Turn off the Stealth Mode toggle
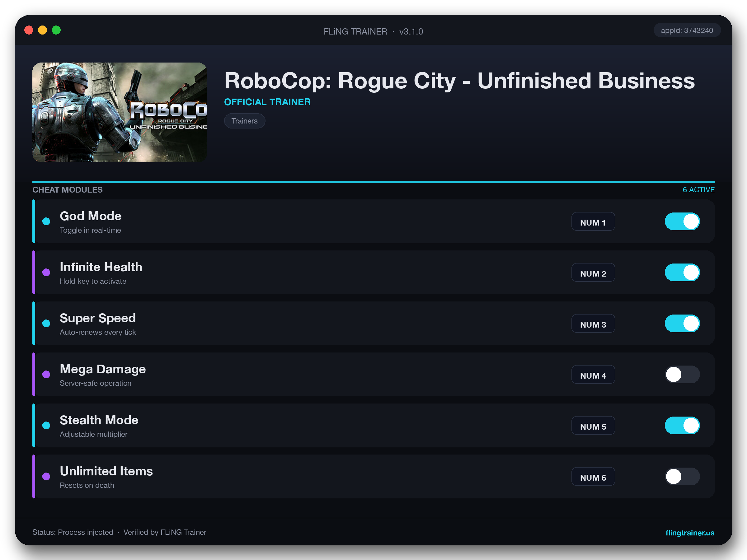The image size is (747, 560). [x=682, y=425]
